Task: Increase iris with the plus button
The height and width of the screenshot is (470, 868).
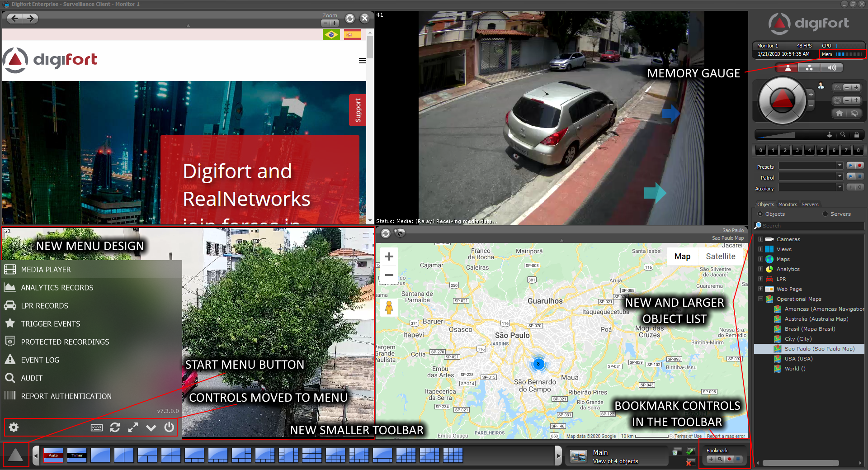Action: (x=856, y=100)
